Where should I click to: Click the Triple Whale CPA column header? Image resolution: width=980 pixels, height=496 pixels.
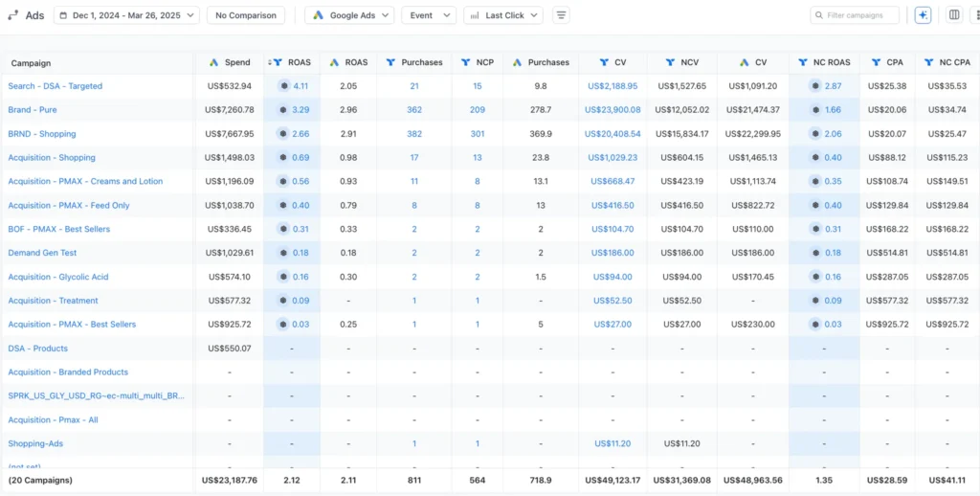[x=887, y=62]
